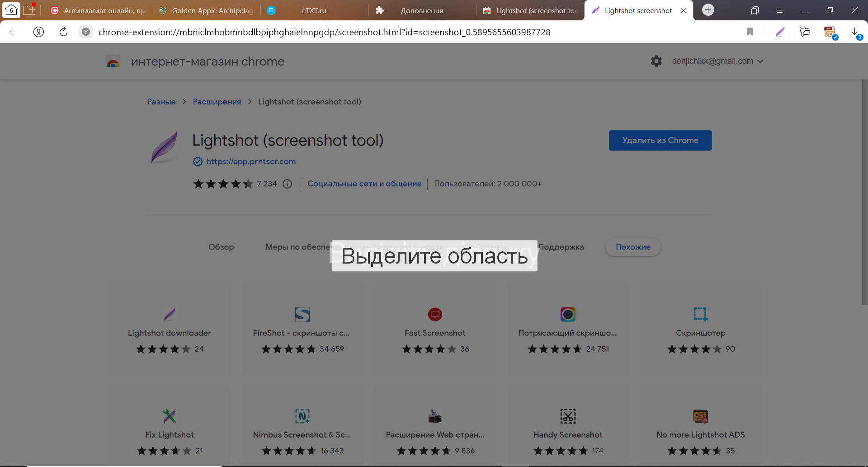This screenshot has height=467, width=868.
Task: Select the Обзор tab
Action: click(221, 247)
